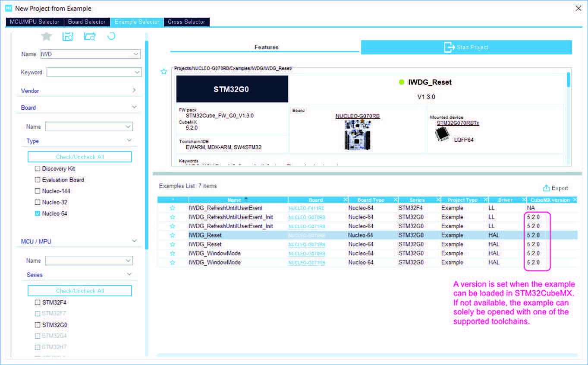Star the IWDG_Reset NUCLEO-G071RB row
The image size is (588, 365).
pos(173,244)
